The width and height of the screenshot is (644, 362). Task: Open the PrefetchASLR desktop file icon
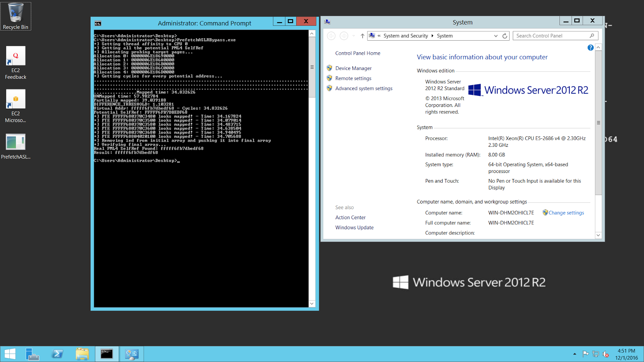[x=16, y=146]
